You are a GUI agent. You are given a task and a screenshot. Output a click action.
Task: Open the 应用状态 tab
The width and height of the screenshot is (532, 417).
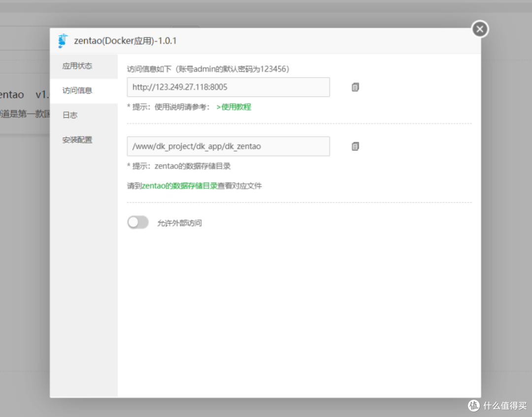pos(84,66)
